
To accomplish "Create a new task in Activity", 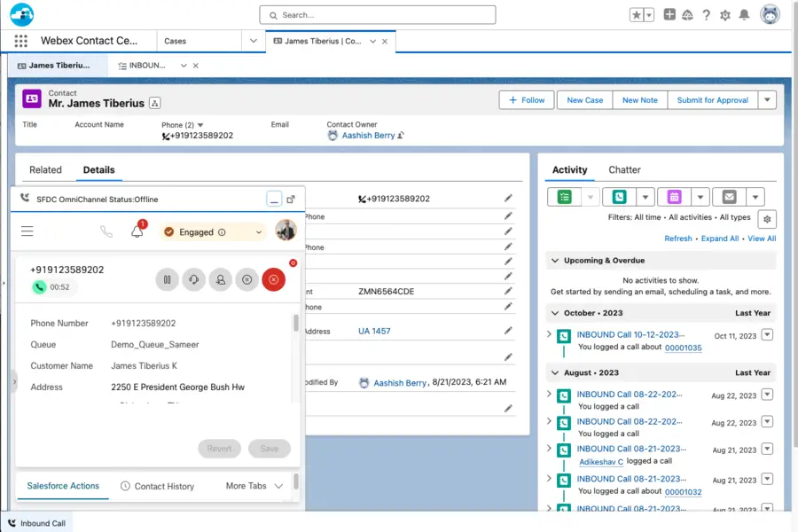I will pos(564,197).
